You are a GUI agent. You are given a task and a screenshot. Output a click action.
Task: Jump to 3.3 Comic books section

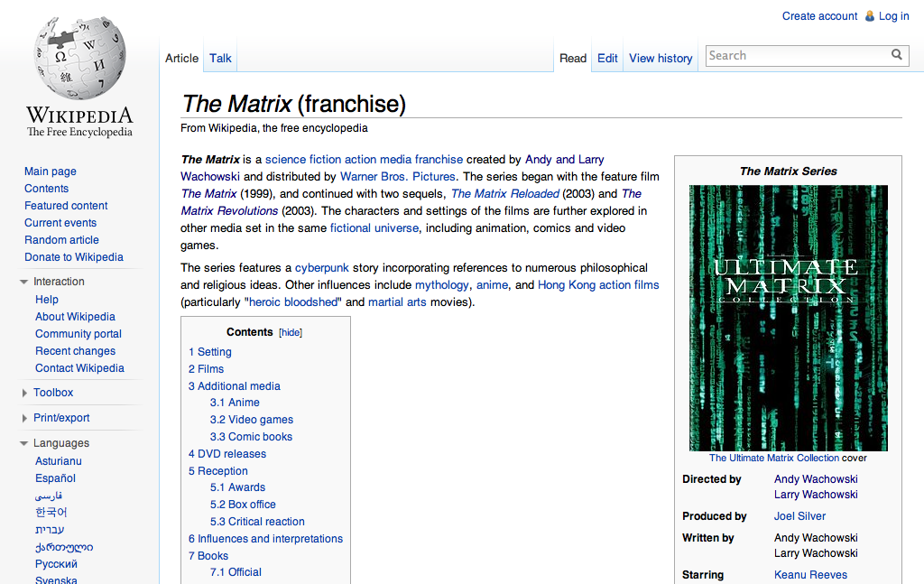click(x=251, y=437)
